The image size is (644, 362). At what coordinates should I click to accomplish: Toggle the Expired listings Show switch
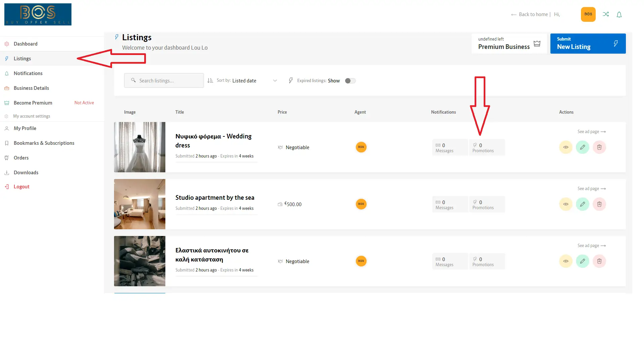(350, 81)
